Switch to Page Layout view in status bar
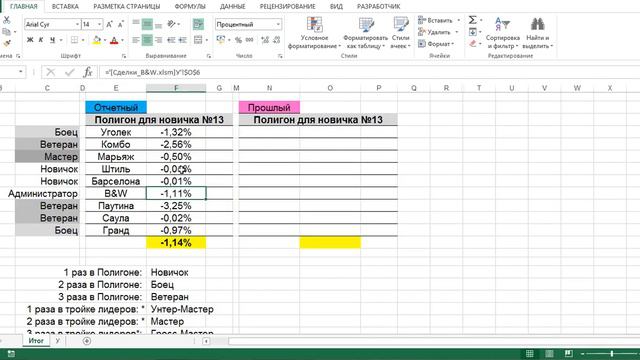The width and height of the screenshot is (640, 360). [x=549, y=353]
